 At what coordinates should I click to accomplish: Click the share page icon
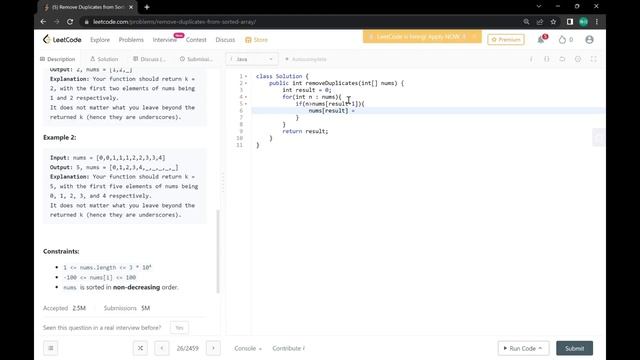(x=540, y=22)
